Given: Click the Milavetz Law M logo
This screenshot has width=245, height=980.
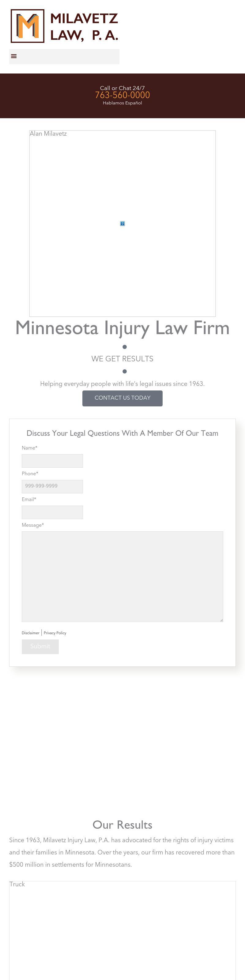Looking at the screenshot, I should coord(27,26).
